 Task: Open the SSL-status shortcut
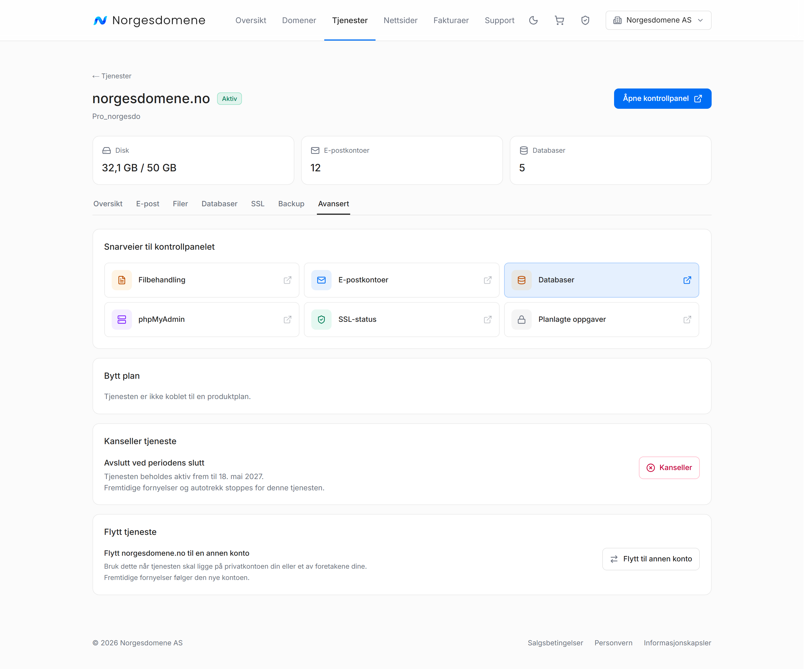click(x=401, y=320)
